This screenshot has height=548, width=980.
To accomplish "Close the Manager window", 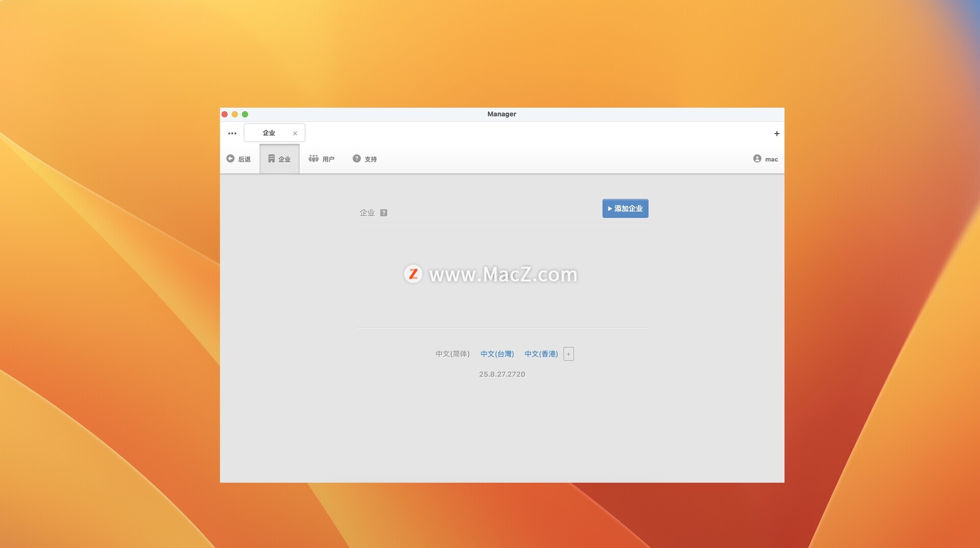I will tap(225, 114).
